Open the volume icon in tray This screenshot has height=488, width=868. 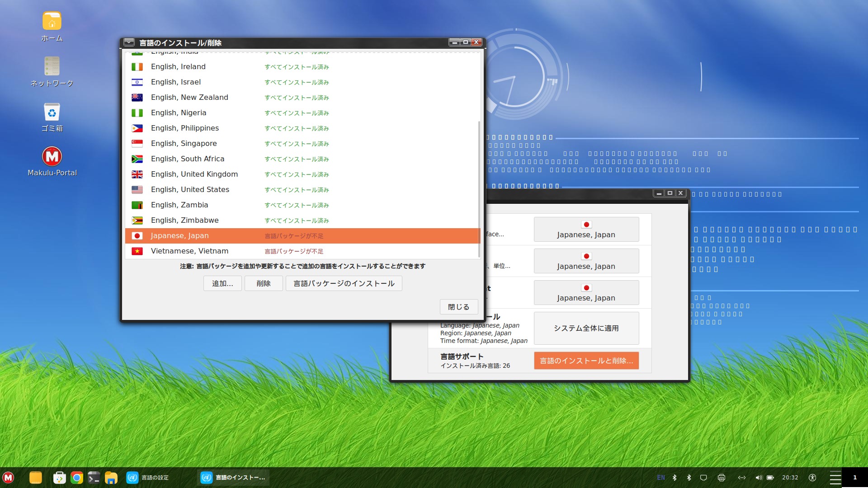758,478
